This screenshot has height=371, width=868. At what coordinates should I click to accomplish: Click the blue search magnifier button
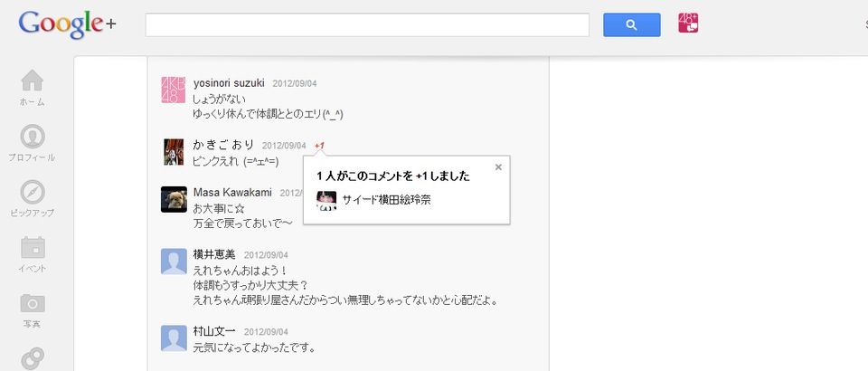click(632, 25)
